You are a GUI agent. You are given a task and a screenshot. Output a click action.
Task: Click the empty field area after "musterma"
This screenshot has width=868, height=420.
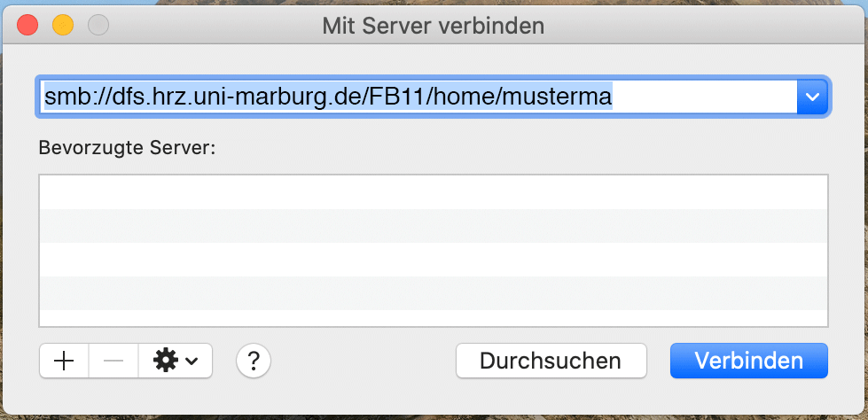tap(704, 97)
